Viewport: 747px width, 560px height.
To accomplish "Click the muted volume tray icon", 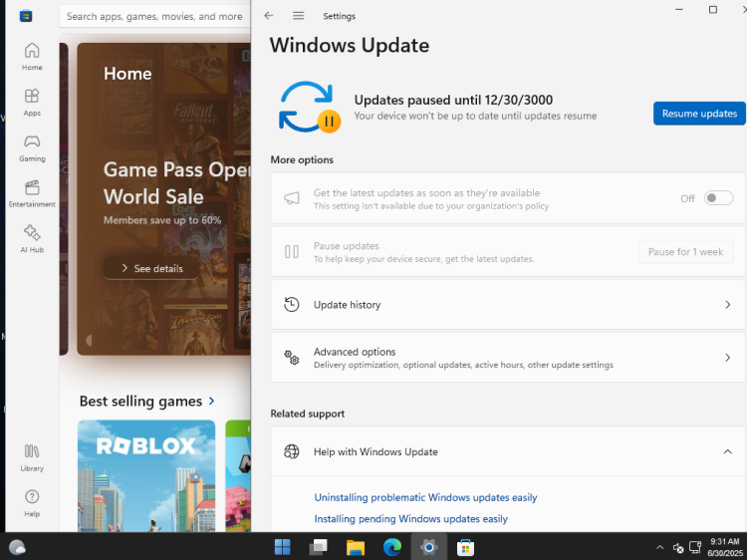I will pos(678,548).
